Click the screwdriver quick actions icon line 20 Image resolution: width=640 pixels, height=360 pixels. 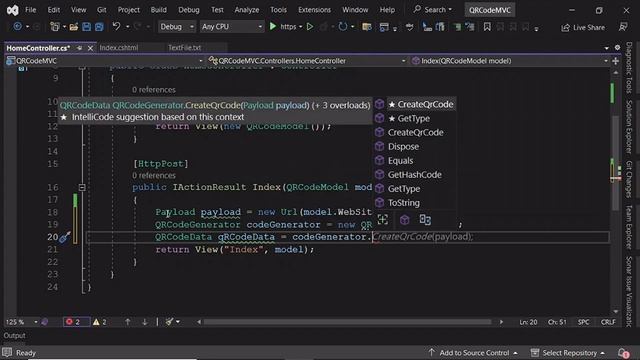pos(65,237)
